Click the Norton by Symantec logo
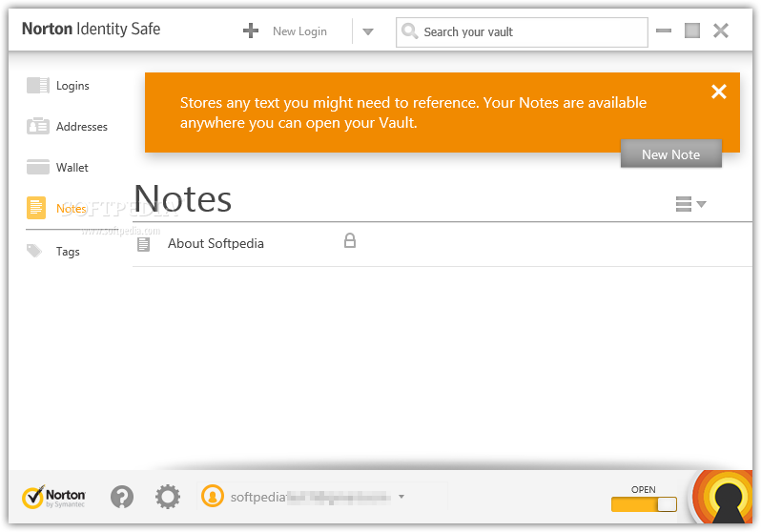 (x=53, y=497)
